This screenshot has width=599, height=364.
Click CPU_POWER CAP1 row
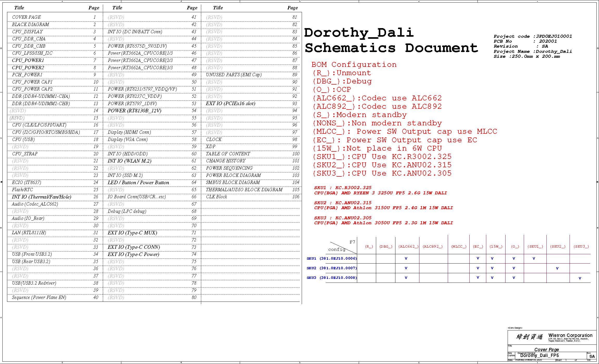click(x=32, y=82)
